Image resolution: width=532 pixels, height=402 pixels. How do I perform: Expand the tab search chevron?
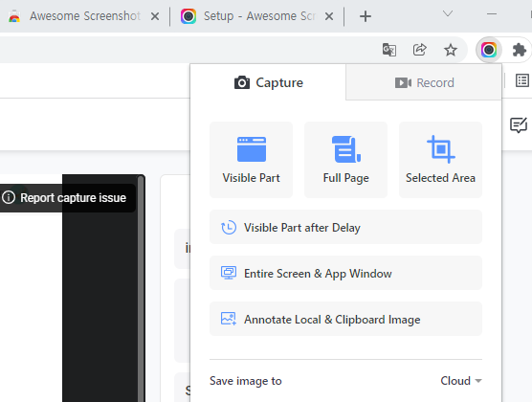(x=448, y=13)
